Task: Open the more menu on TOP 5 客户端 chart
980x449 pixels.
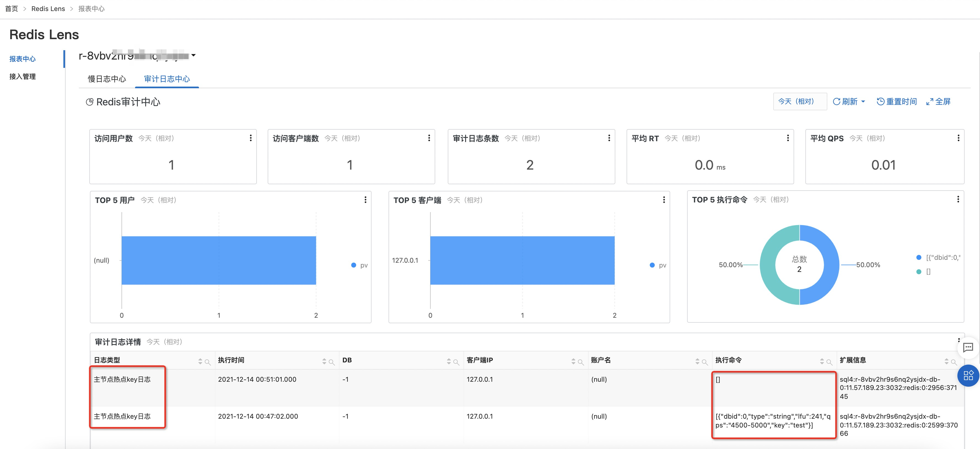Action: click(663, 200)
